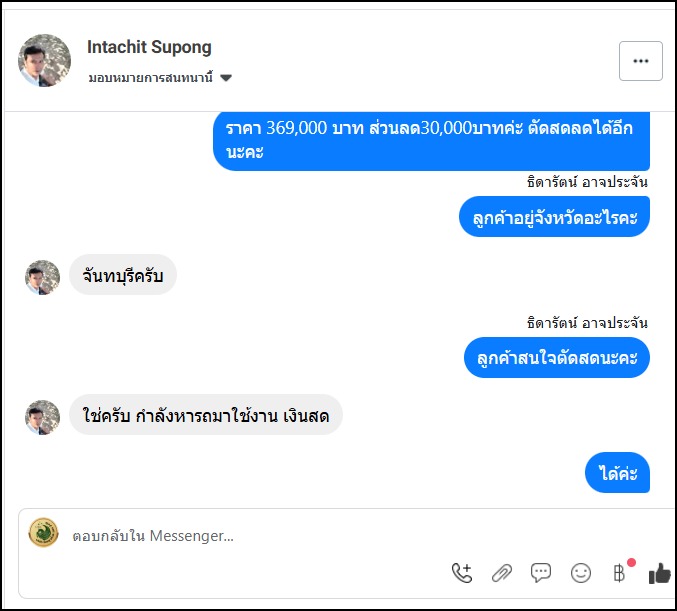Attach a file with the paperclip icon
The height and width of the screenshot is (611, 677).
tap(501, 573)
